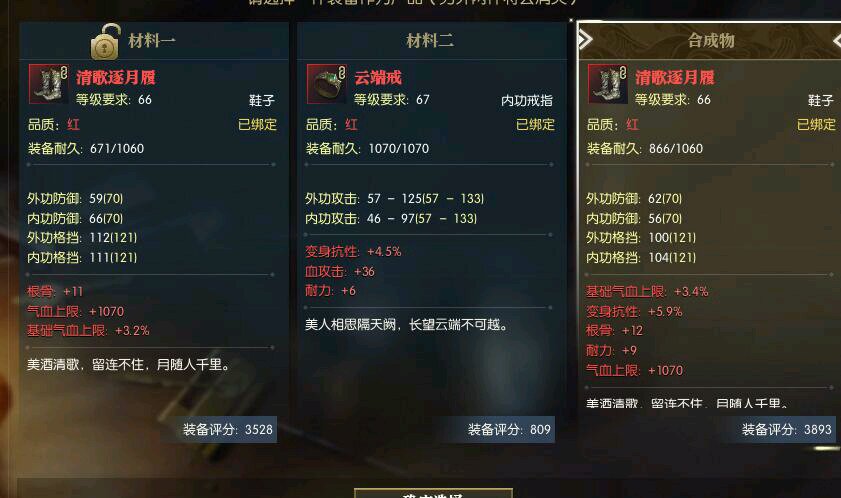This screenshot has height=498, width=841.
Task: Select the 合成物 result header
Action: tap(710, 41)
